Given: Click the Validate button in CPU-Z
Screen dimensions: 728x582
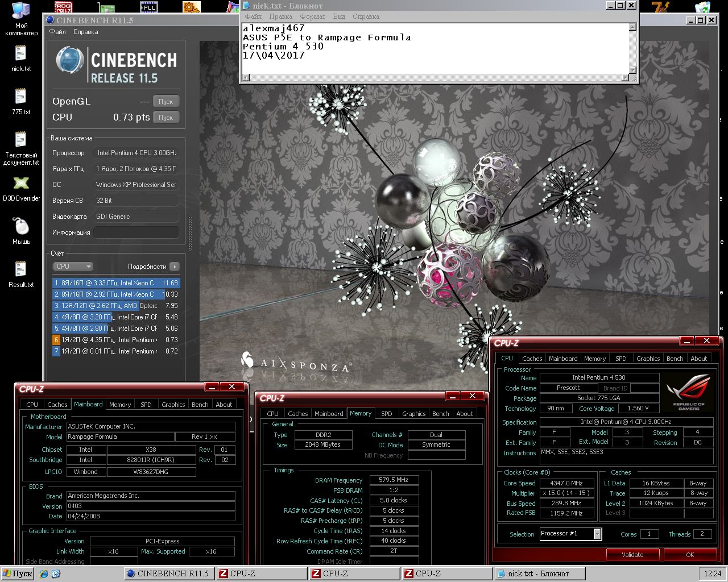Looking at the screenshot, I should (x=632, y=555).
